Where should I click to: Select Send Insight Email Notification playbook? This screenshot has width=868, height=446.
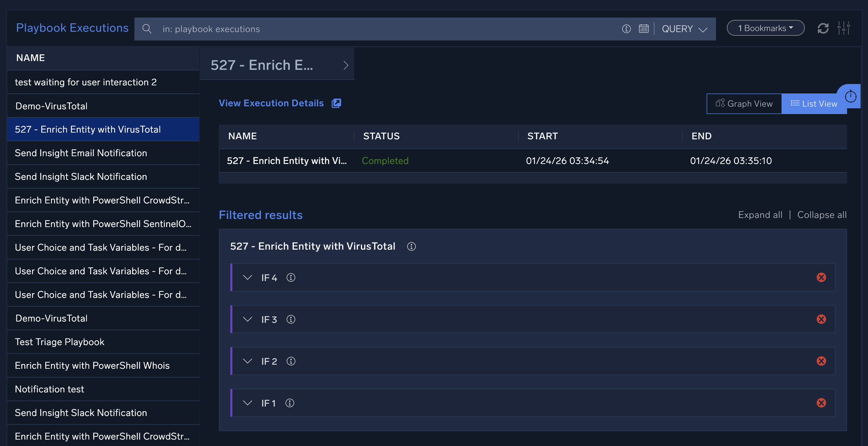[81, 153]
